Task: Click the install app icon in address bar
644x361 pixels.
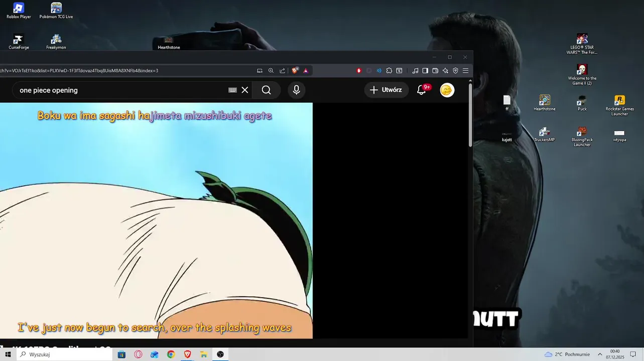Action: coord(260,71)
